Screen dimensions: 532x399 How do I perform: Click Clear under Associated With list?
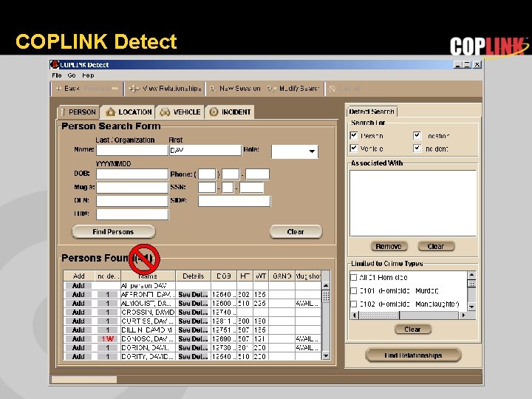[x=436, y=246]
